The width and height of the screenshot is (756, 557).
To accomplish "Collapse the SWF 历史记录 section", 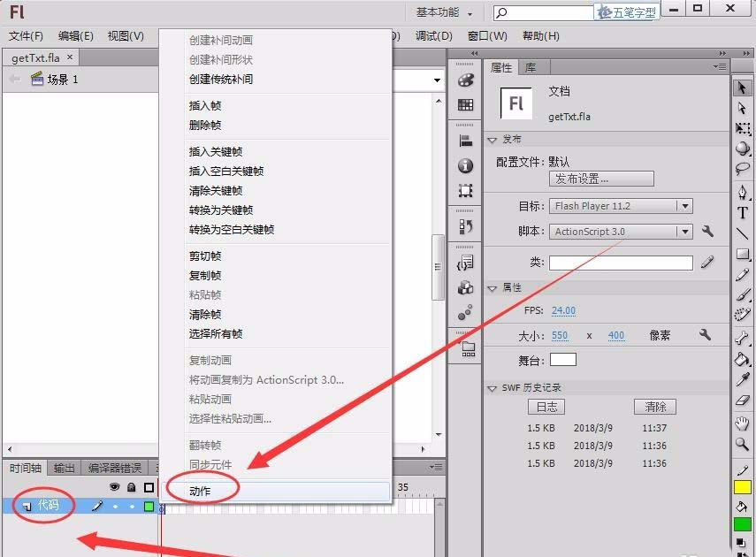I will click(x=493, y=386).
